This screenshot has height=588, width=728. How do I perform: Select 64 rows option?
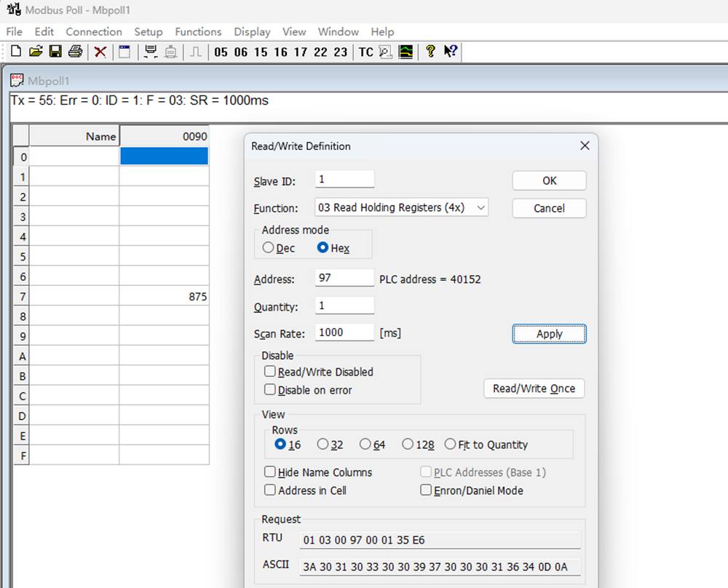[365, 444]
